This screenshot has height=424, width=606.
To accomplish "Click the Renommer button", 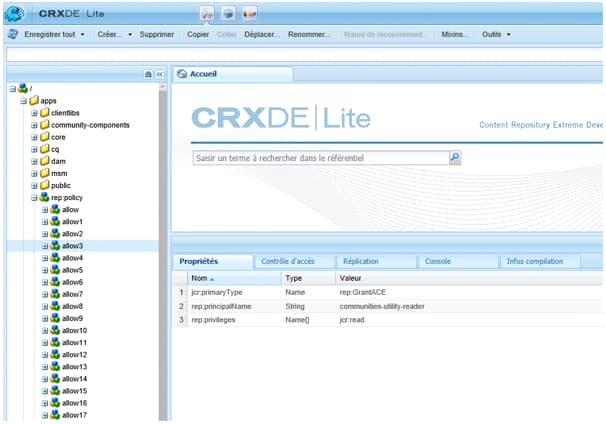I will (309, 34).
